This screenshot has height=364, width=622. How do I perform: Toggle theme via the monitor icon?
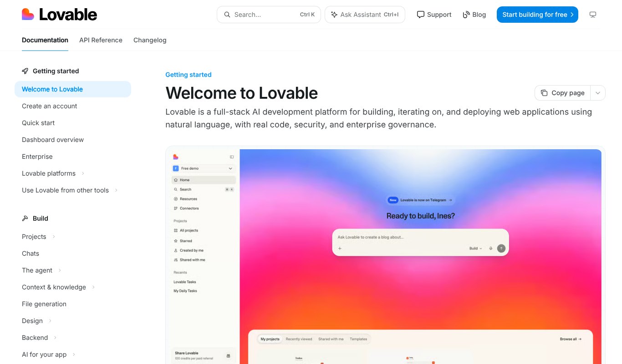pyautogui.click(x=593, y=15)
